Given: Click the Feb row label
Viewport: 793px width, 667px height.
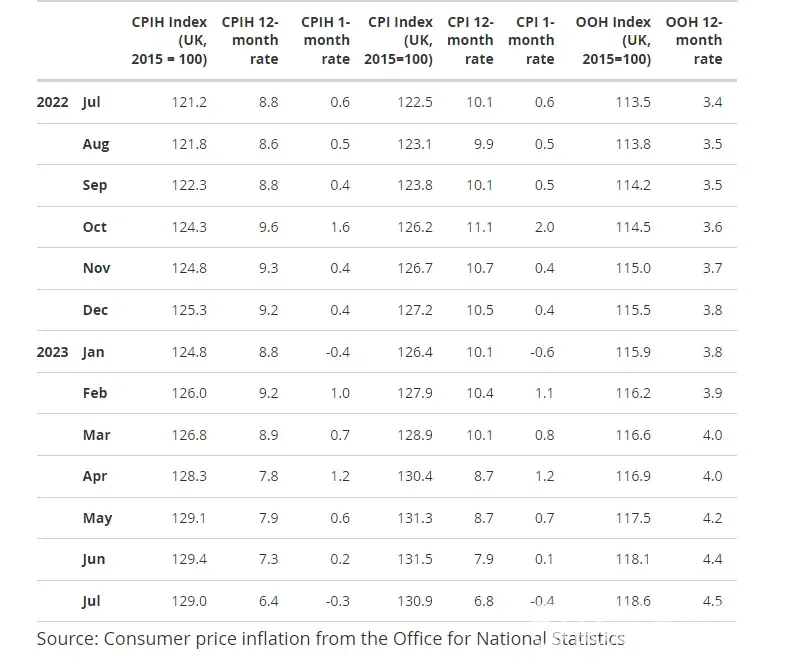Looking at the screenshot, I should pyautogui.click(x=95, y=393).
